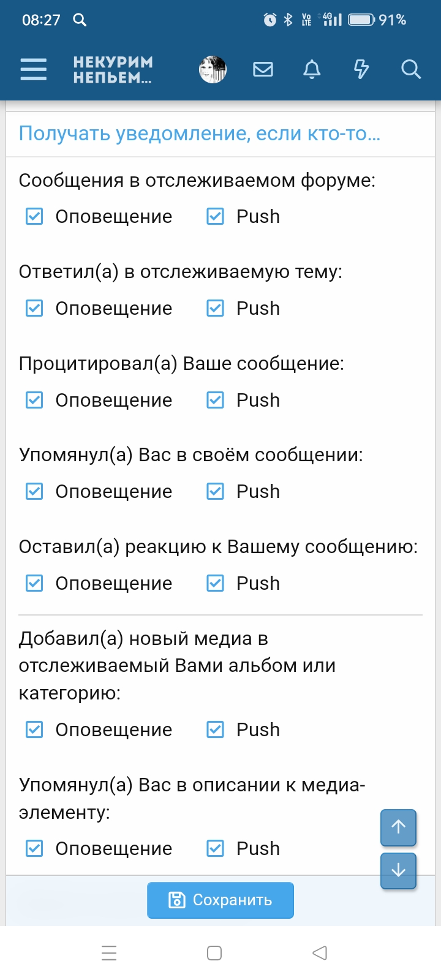This screenshot has width=441, height=980.
Task: Open private messages envelope icon
Action: 263,69
